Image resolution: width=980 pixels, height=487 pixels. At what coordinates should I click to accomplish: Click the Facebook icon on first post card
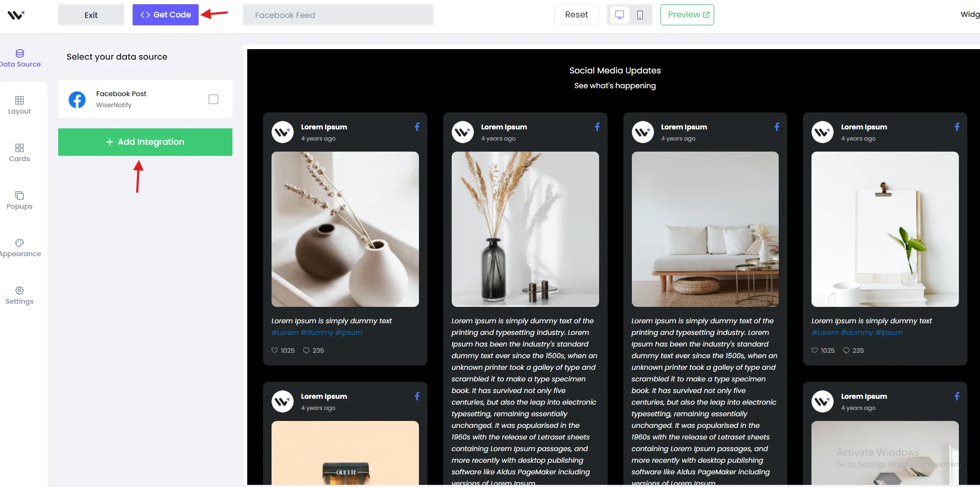pyautogui.click(x=417, y=127)
